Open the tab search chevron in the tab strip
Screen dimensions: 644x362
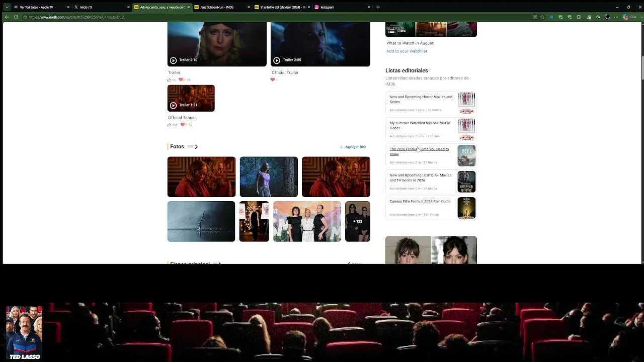click(x=7, y=7)
